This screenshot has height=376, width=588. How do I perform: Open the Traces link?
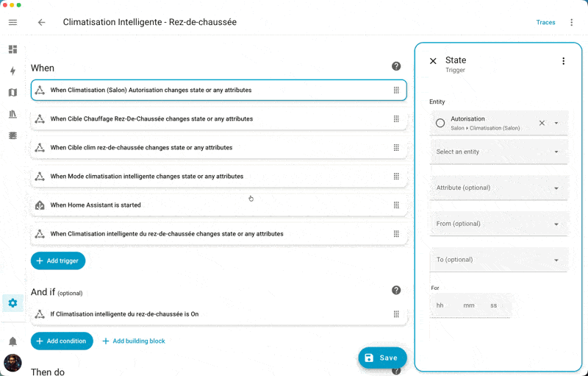(545, 22)
